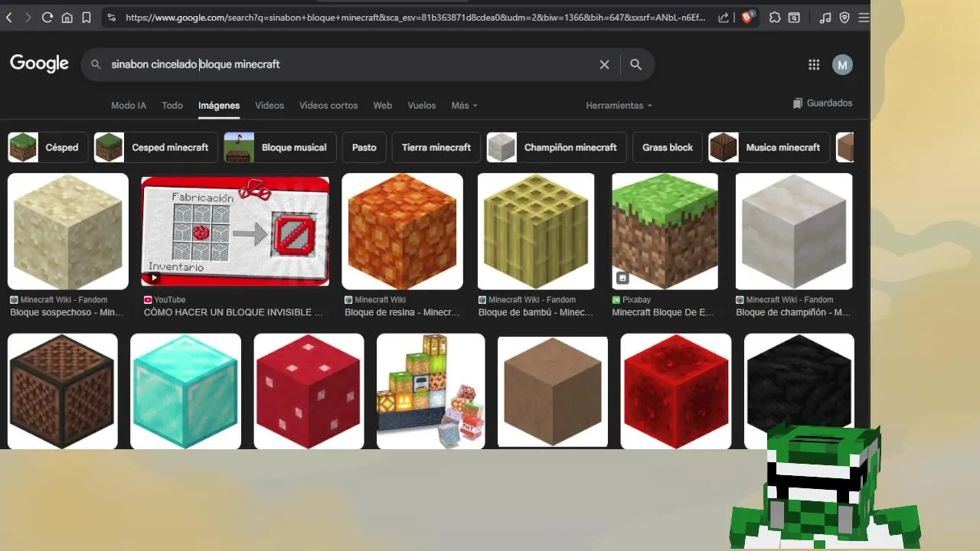
Task: Expand the Más dropdown
Action: point(464,106)
